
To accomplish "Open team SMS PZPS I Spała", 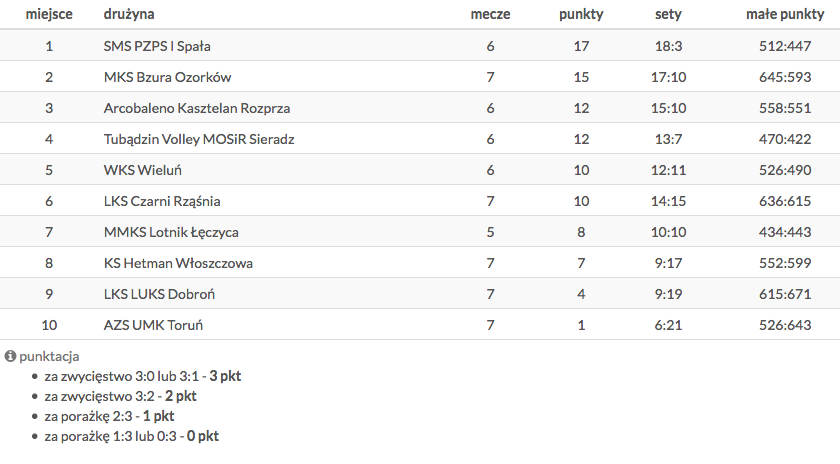I will (157, 46).
